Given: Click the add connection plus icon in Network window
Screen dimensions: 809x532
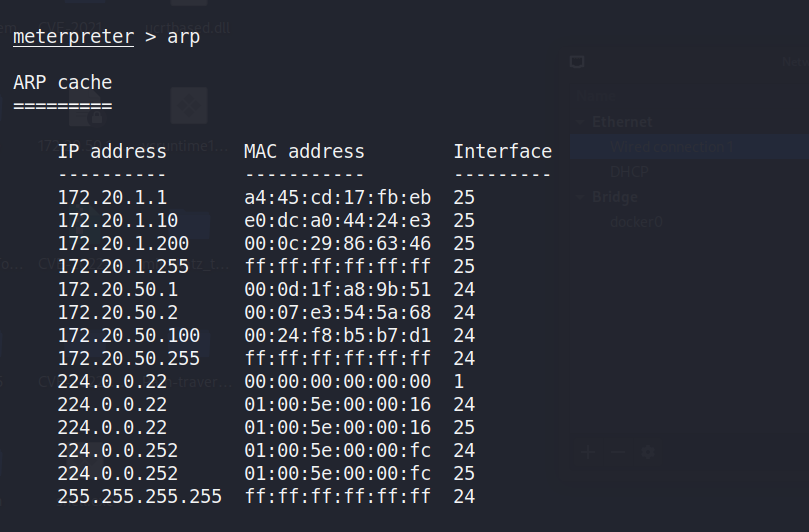Looking at the screenshot, I should [x=588, y=453].
